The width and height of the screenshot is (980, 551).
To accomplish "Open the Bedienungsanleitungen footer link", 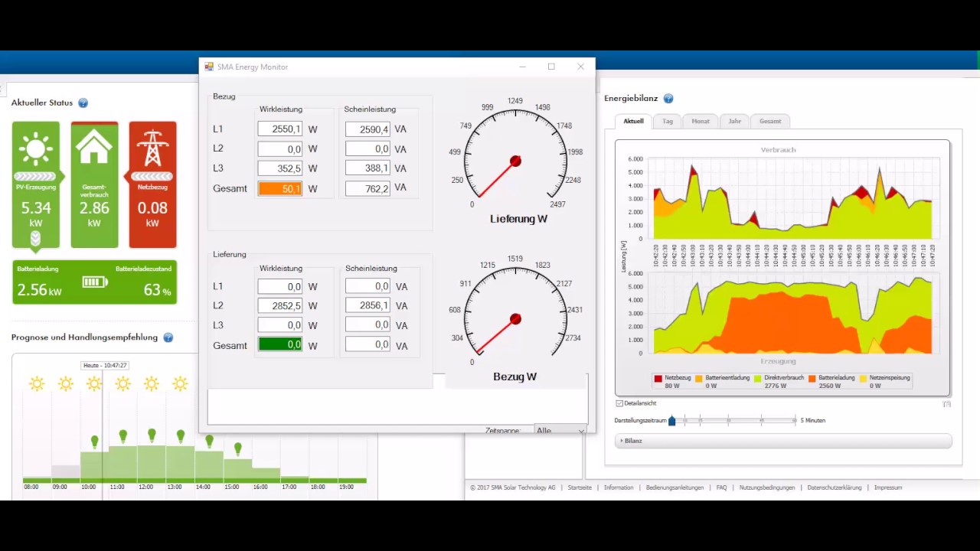I will [x=675, y=487].
